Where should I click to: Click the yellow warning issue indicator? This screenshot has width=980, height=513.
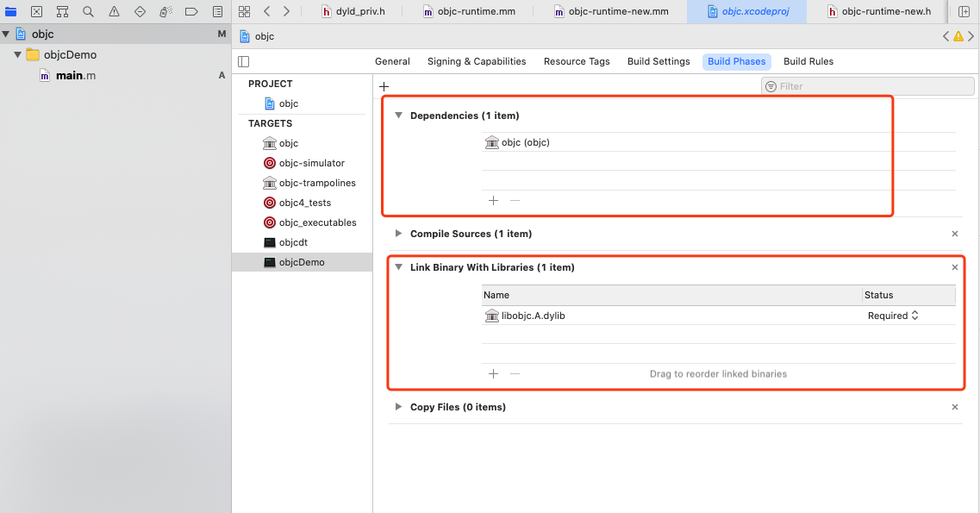pyautogui.click(x=958, y=36)
